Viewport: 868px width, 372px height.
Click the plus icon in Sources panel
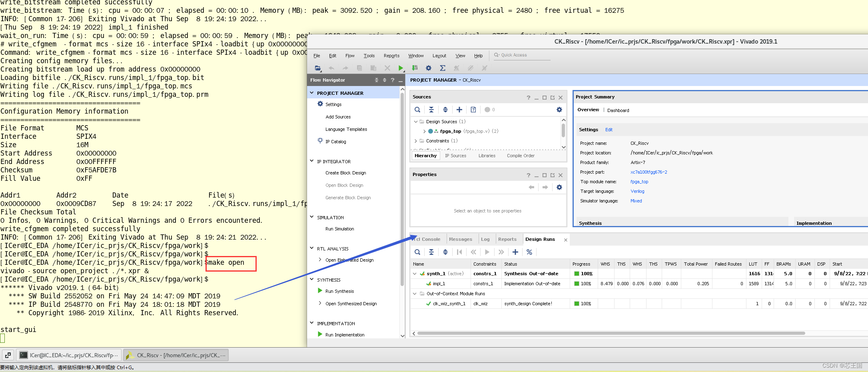click(x=459, y=110)
